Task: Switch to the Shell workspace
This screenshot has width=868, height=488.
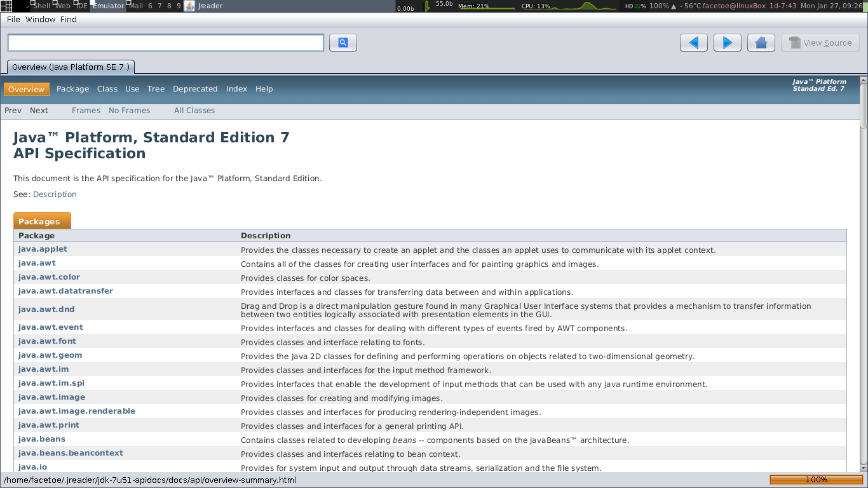Action: coord(41,6)
